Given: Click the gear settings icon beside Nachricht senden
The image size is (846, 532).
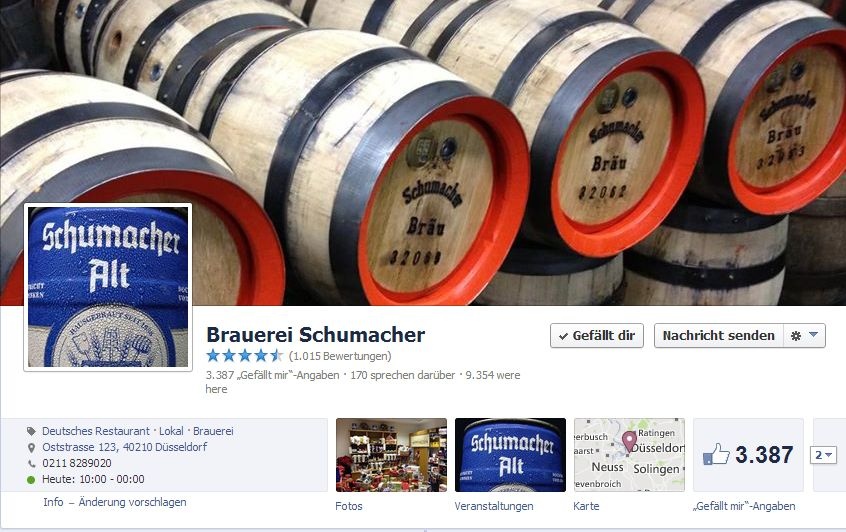Looking at the screenshot, I should click(795, 336).
